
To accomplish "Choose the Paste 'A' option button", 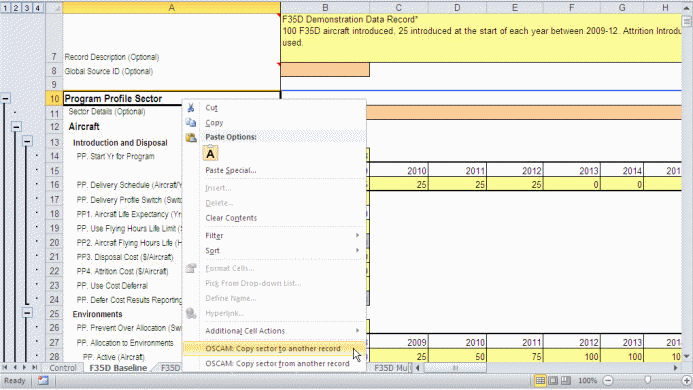I will [x=210, y=153].
